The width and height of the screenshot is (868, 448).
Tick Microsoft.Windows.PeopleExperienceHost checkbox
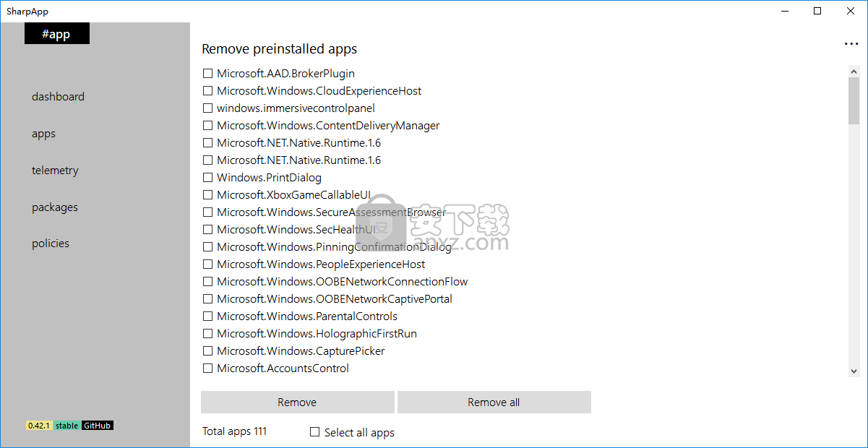[208, 264]
